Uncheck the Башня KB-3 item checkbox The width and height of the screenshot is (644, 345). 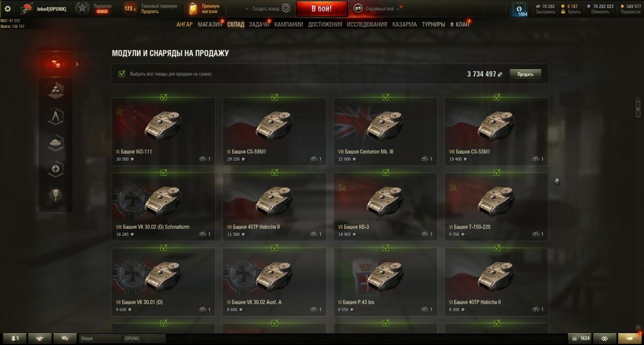point(386,172)
